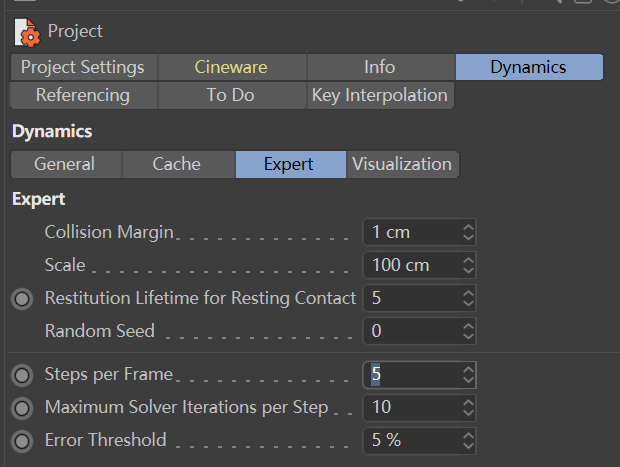Switch to the Cineware tab
The width and height of the screenshot is (620, 467).
[x=231, y=67]
